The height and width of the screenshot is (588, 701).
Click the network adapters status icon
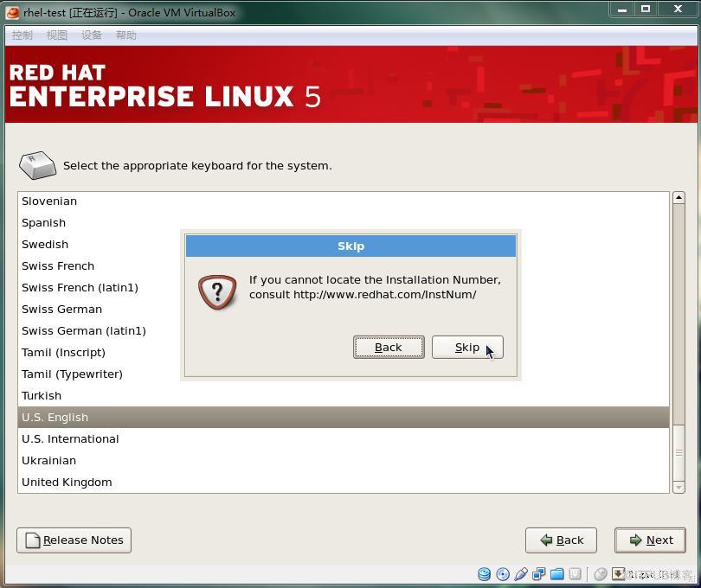[x=538, y=574]
